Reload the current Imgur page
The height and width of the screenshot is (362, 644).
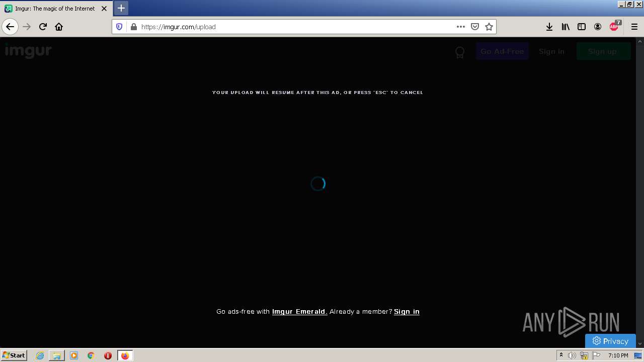click(x=43, y=27)
